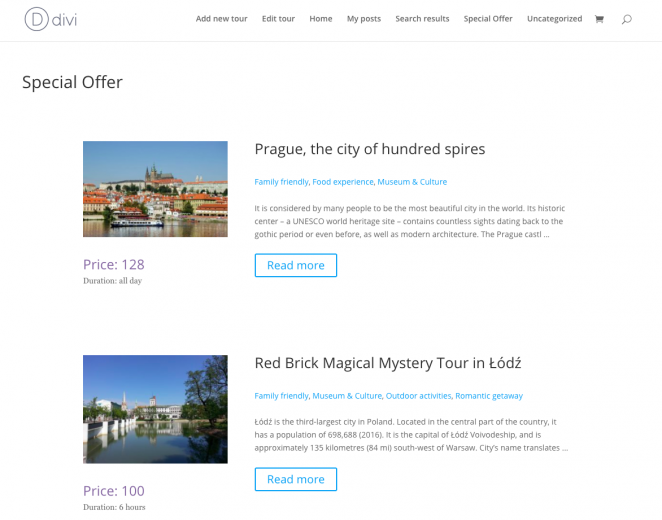Select the Search results menu item
The height and width of the screenshot is (520, 662).
[422, 19]
